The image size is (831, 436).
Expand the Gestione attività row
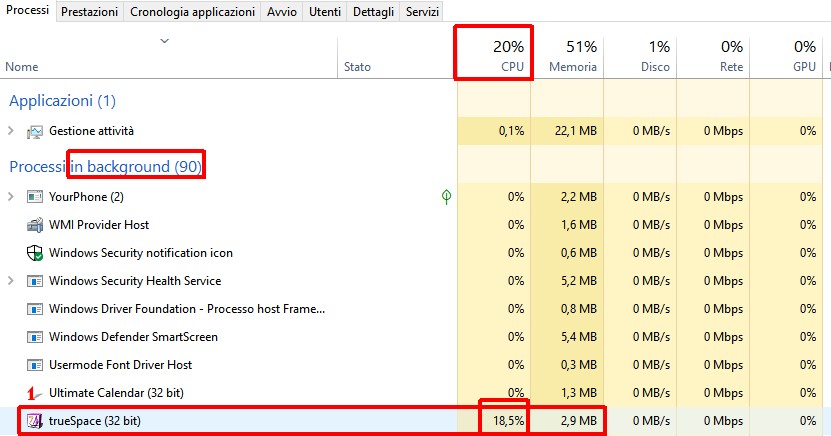coord(11,131)
